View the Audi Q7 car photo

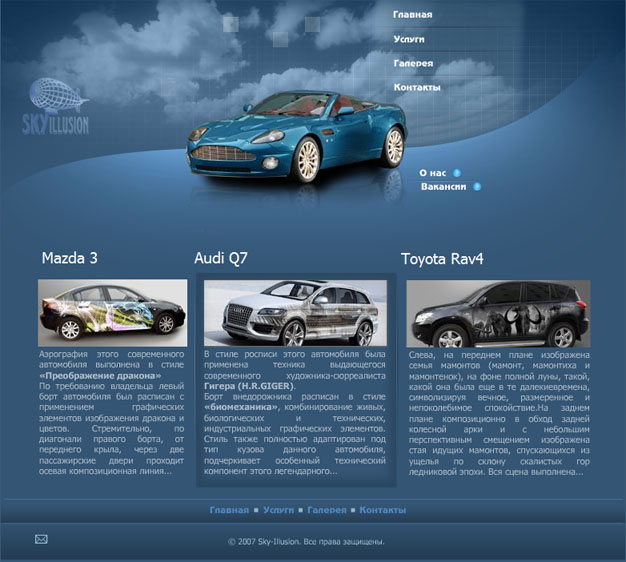[295, 313]
